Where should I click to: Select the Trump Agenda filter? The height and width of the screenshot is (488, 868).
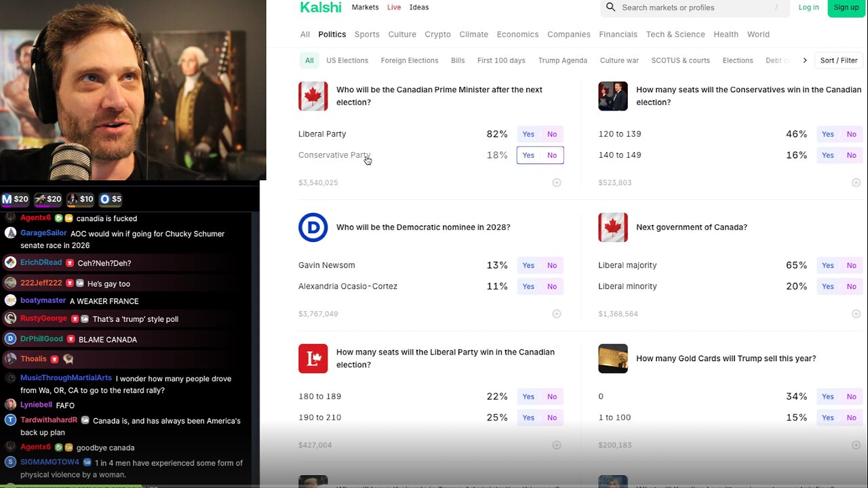coord(563,60)
